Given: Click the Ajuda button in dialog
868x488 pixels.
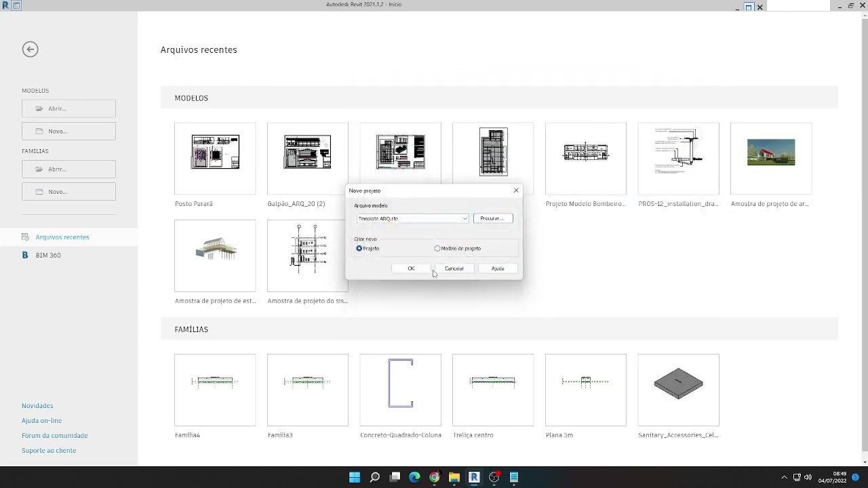Looking at the screenshot, I should [498, 269].
